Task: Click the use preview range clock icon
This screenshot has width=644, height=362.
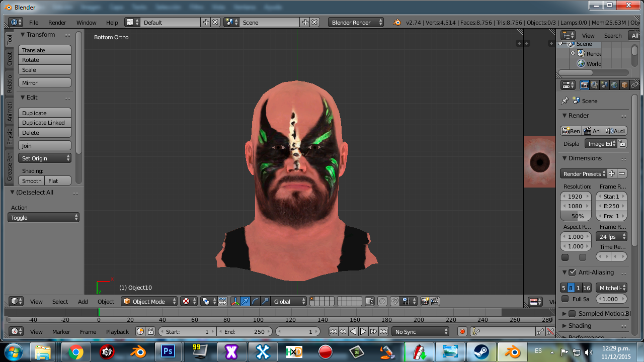Action: coord(140,331)
